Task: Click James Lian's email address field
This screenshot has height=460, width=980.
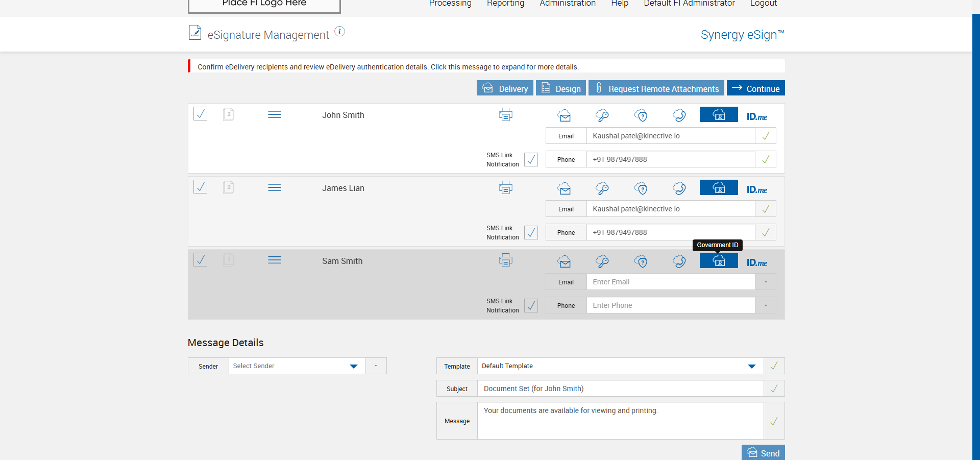Action: point(671,209)
